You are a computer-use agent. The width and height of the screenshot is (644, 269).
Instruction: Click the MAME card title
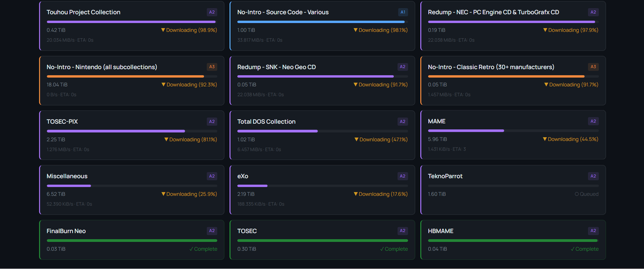pos(437,122)
